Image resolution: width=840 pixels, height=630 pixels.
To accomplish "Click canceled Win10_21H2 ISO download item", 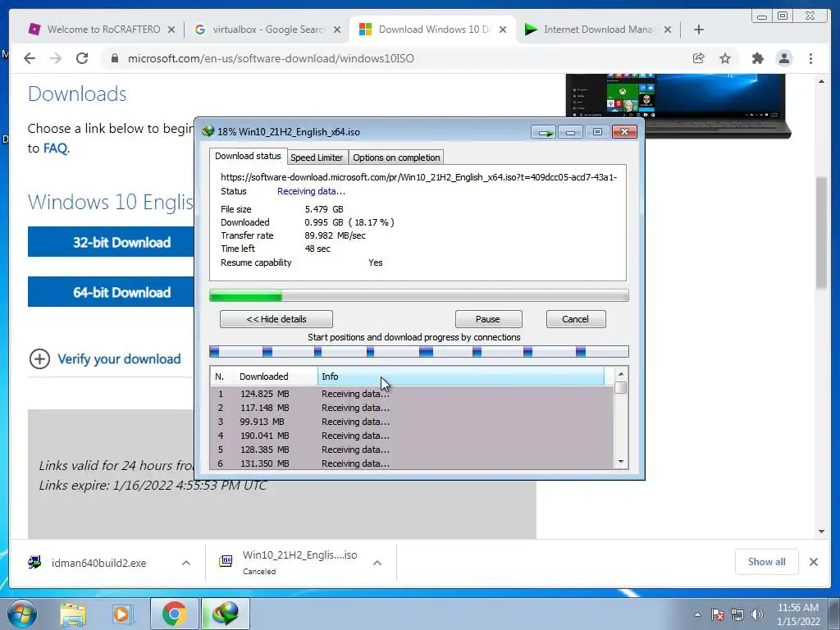I will pyautogui.click(x=290, y=563).
